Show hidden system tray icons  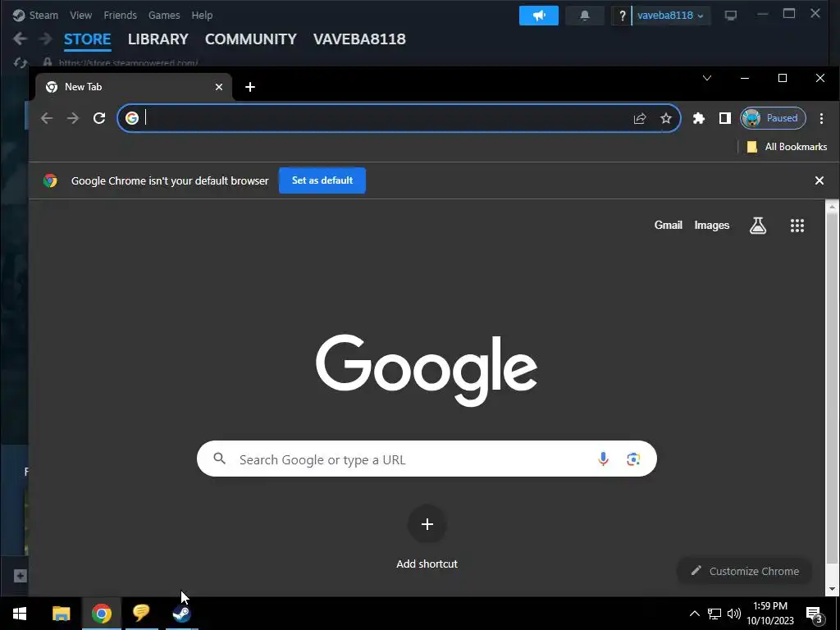coord(694,614)
